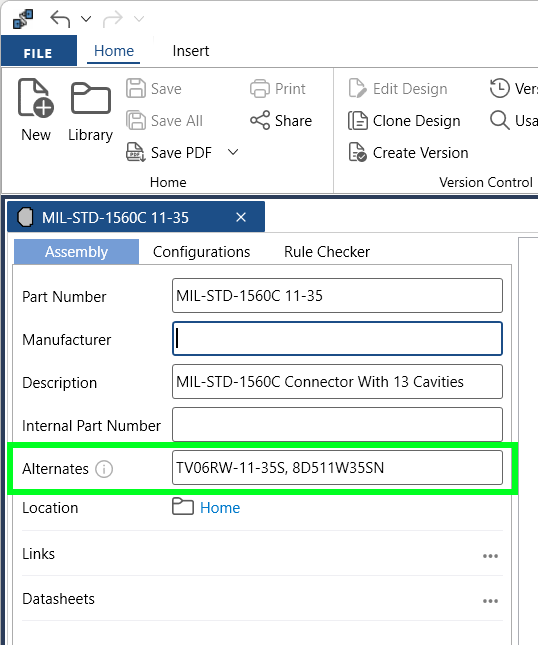Click the Alternates input field

pos(337,467)
